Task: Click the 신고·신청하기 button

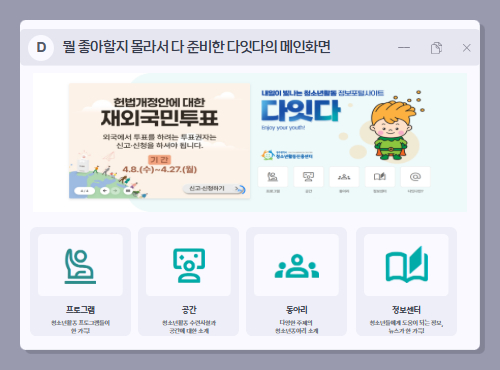Action: [214, 189]
